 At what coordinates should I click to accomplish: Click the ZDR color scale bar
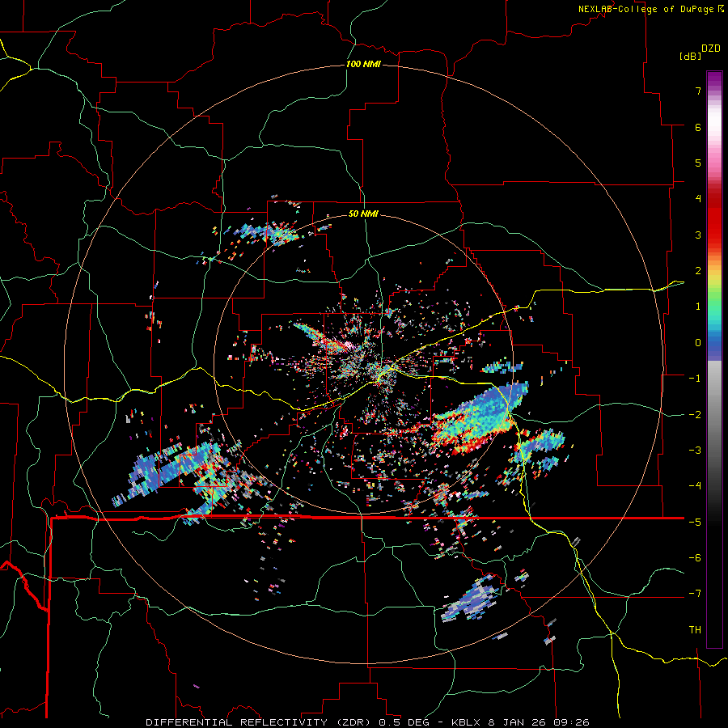[x=714, y=359]
